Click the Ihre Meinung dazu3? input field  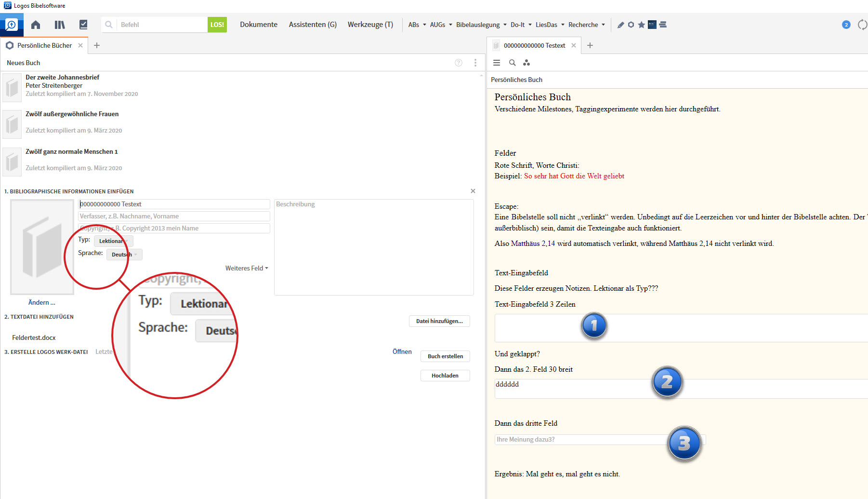tap(600, 439)
